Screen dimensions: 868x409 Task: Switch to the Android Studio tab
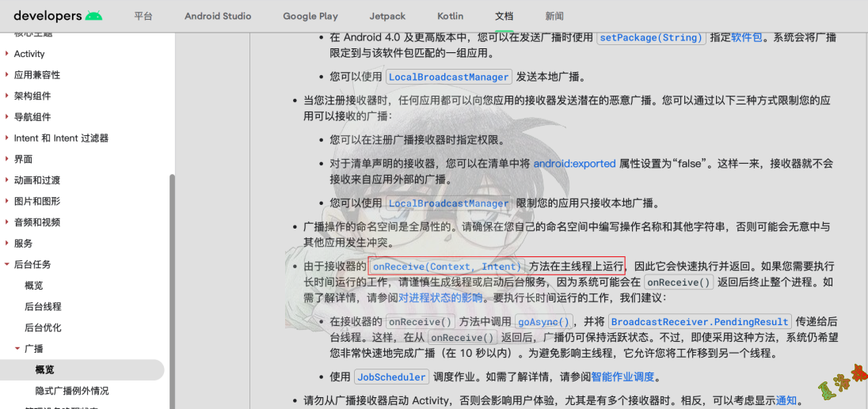point(218,16)
